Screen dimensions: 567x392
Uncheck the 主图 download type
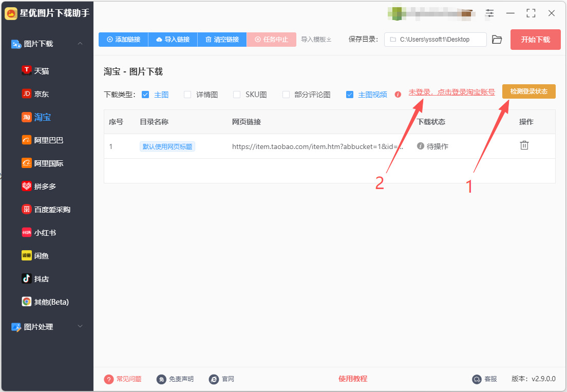point(145,95)
